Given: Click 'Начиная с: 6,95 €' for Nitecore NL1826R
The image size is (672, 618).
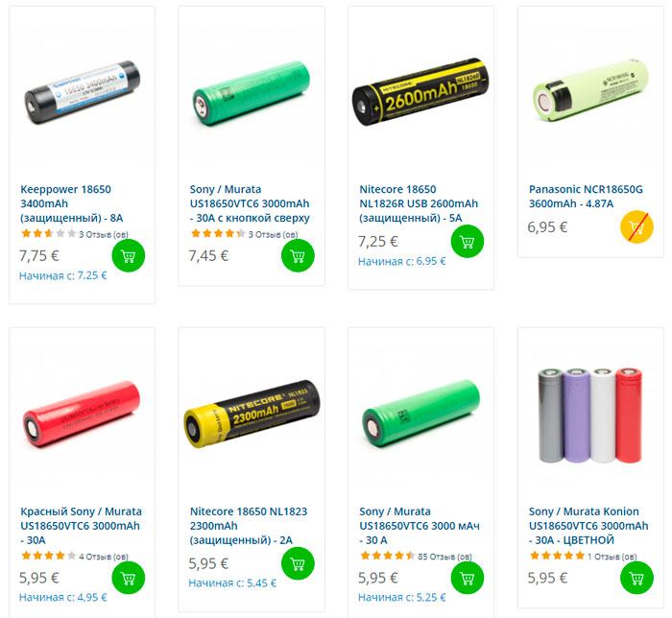Looking at the screenshot, I should click(401, 261).
